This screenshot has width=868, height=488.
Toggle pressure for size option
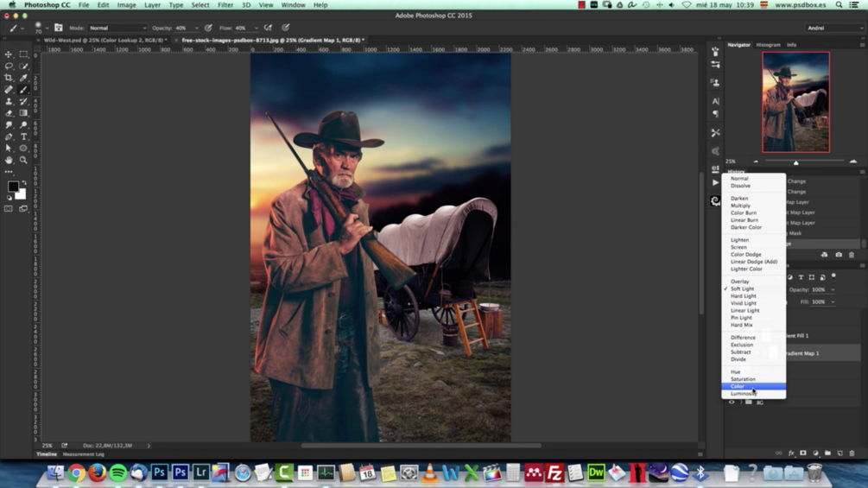(286, 28)
